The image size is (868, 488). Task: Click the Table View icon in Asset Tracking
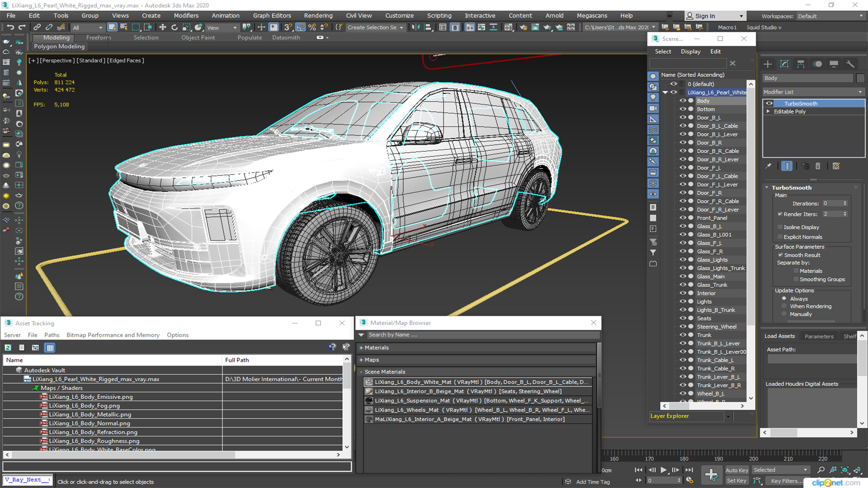[50, 347]
